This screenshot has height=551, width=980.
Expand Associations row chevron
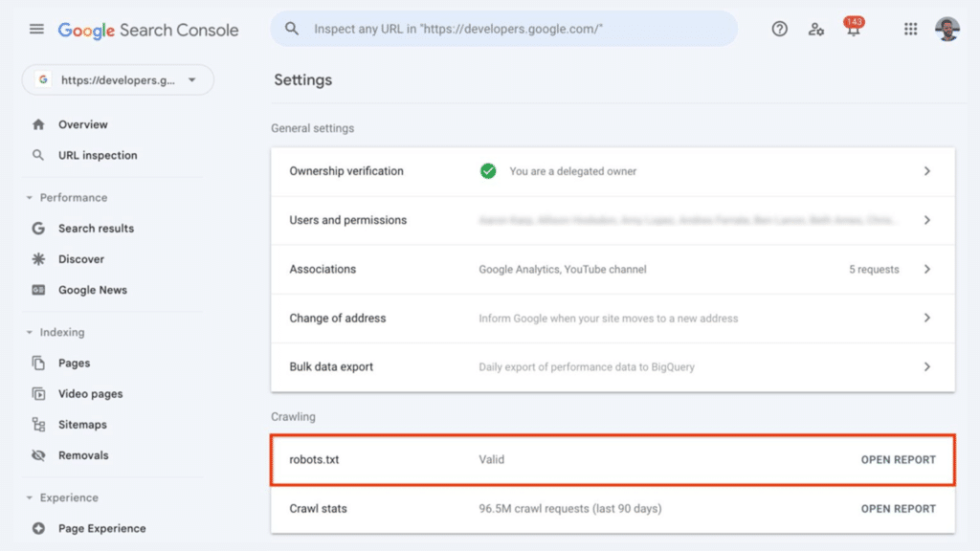point(926,269)
